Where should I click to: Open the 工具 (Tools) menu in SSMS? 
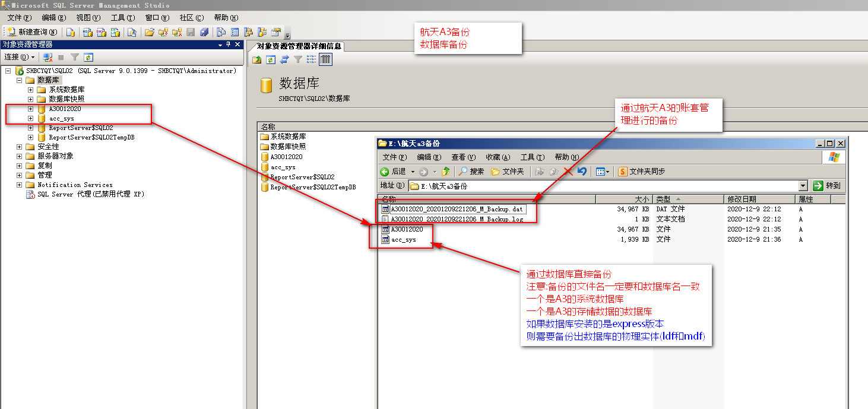[122, 18]
